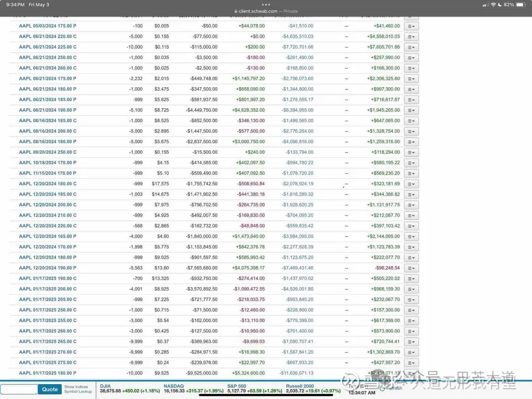The width and height of the screenshot is (532, 399).
Task: Open actions menu for AAPL 09/20/2024 250.00 C
Action: (x=411, y=152)
